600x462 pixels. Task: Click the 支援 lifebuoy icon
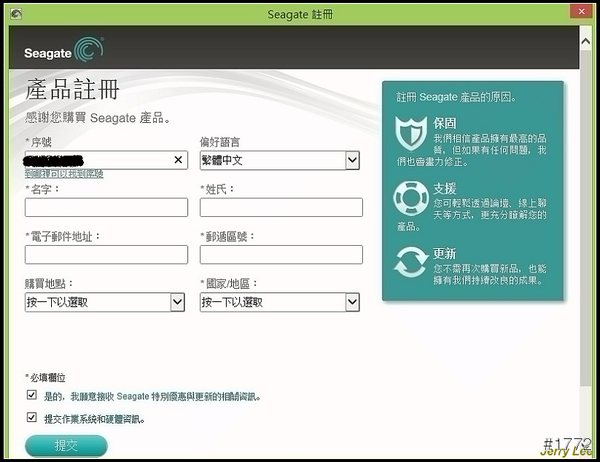[x=411, y=198]
